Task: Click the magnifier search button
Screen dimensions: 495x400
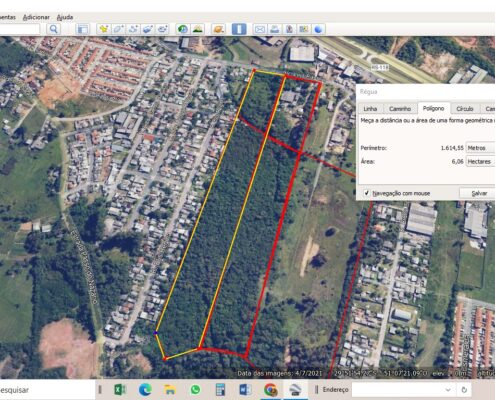Action: (54, 29)
